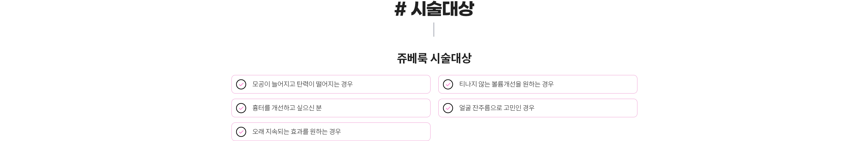Screen dimensions: 868x141
Task: Click the text 티나지 않는 볼륨개선을 원하는 경우
Action: tap(506, 84)
